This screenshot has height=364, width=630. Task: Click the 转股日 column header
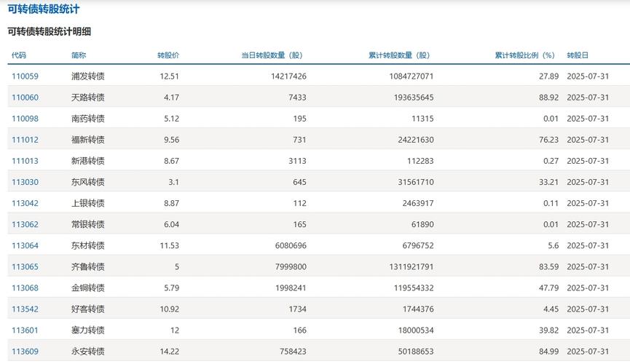578,55
